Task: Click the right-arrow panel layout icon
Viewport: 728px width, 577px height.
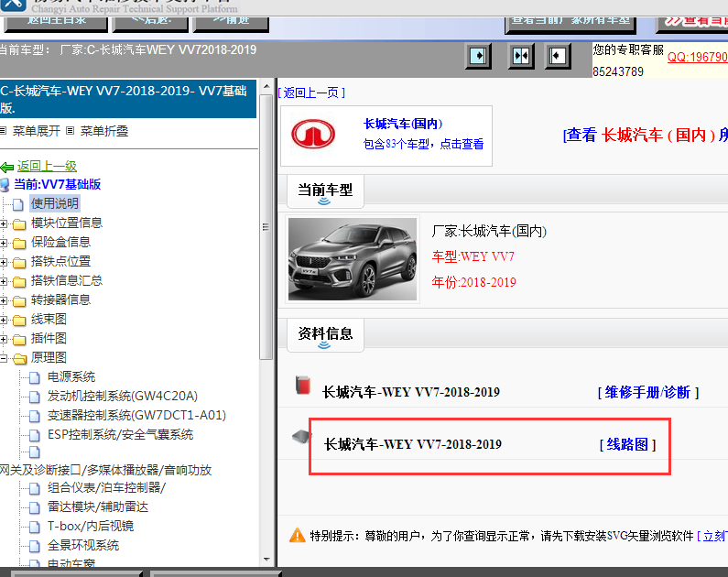Action: pyautogui.click(x=478, y=56)
